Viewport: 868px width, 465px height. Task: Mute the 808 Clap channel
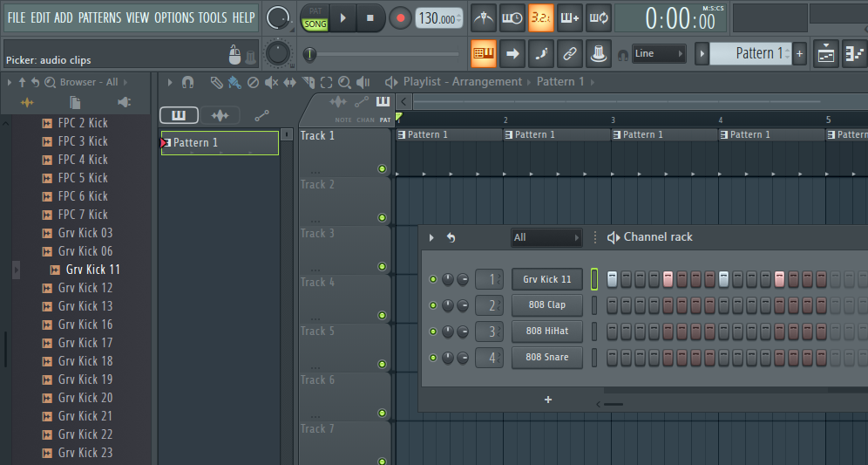click(433, 305)
